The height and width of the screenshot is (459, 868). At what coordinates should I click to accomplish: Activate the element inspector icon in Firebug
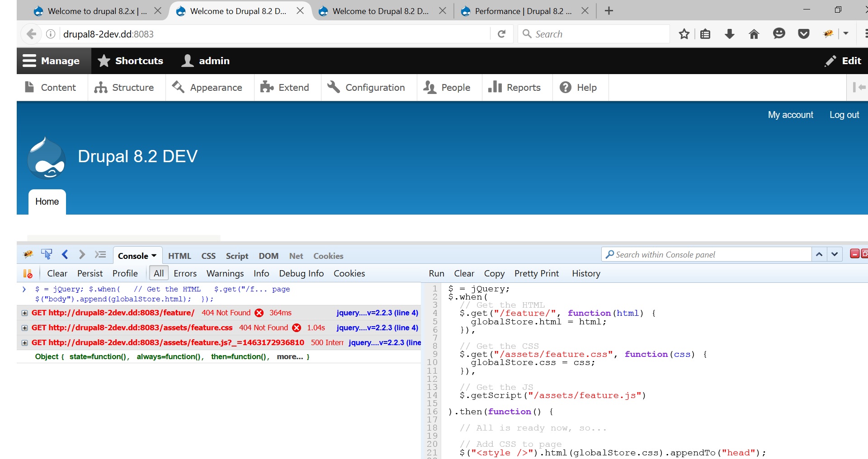click(46, 254)
